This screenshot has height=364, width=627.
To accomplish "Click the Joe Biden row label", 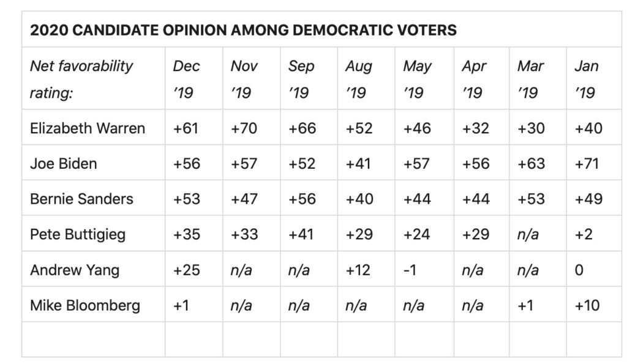I will 64,163.
